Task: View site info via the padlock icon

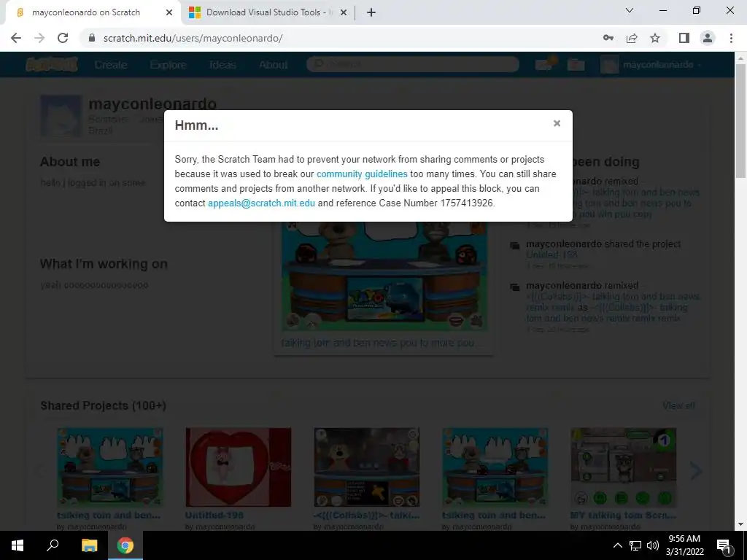Action: pos(92,38)
